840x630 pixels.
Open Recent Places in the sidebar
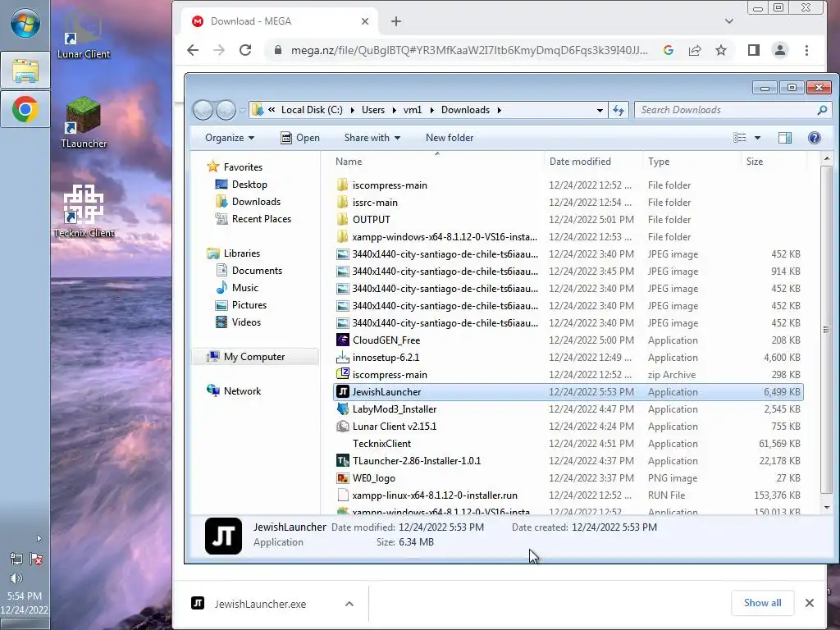tap(253, 218)
